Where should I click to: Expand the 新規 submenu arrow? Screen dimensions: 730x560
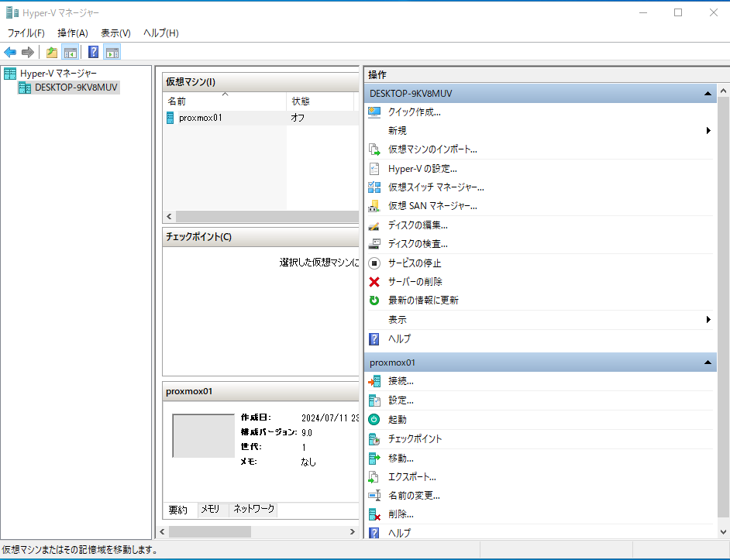[x=708, y=131]
